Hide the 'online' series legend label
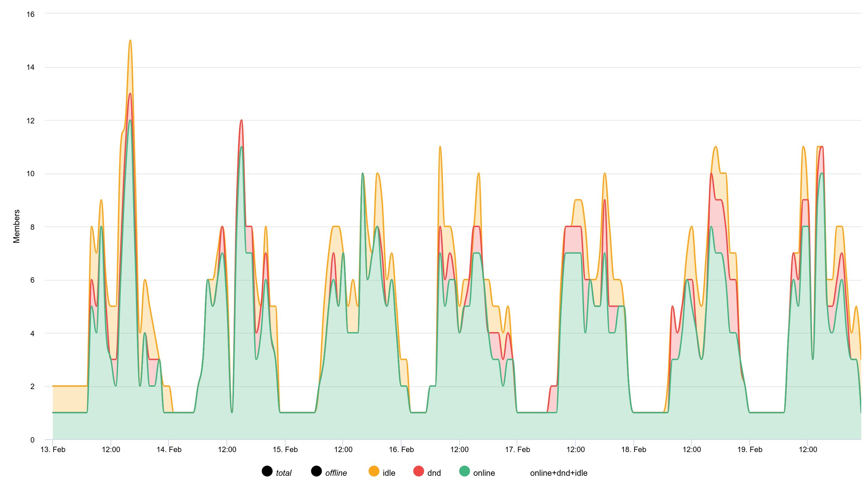The image size is (868, 488). tap(484, 473)
